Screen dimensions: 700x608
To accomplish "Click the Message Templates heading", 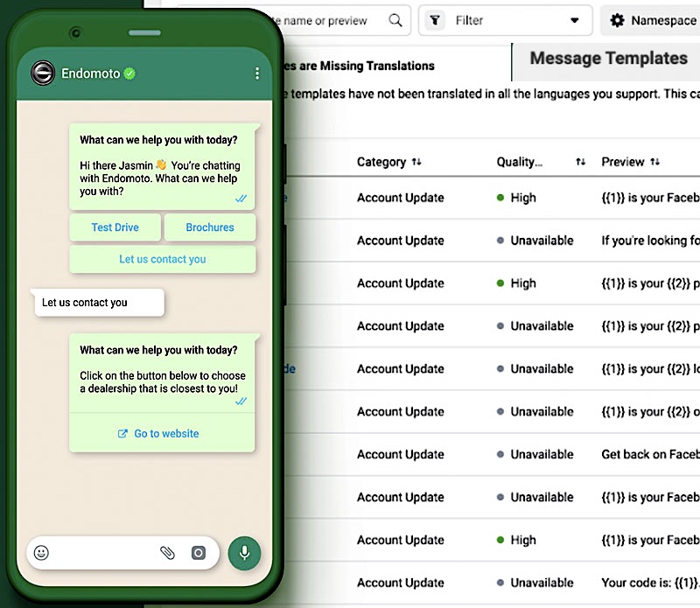I will [x=608, y=59].
